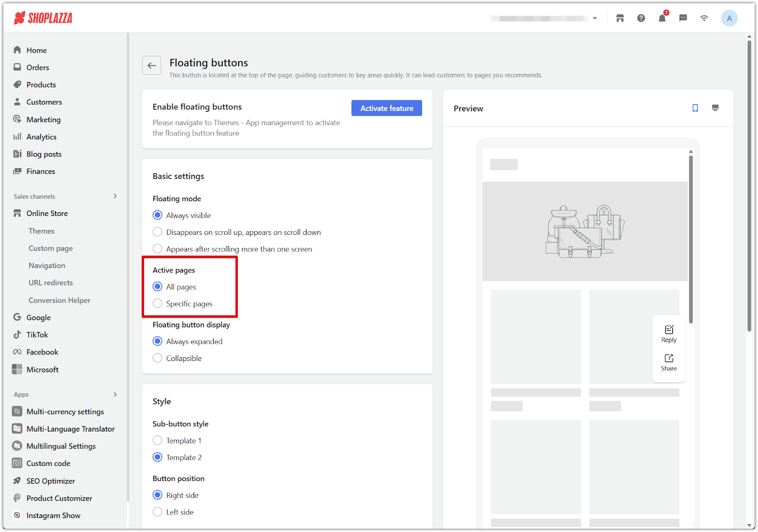Select All pages radio button

click(158, 287)
